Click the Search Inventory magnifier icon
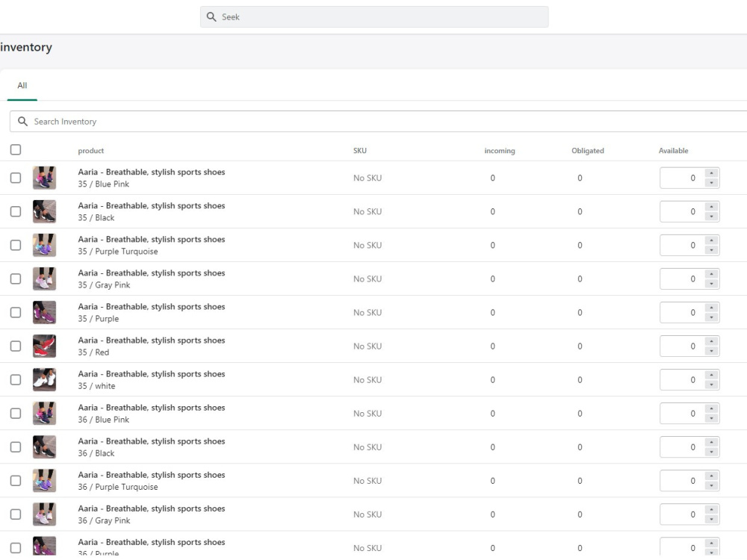The height and width of the screenshot is (560, 747). (22, 122)
